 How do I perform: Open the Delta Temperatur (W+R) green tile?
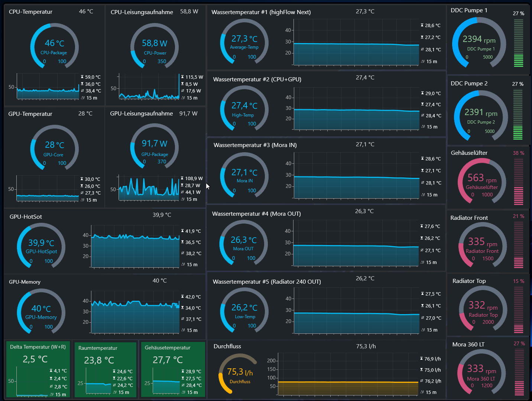(x=38, y=369)
